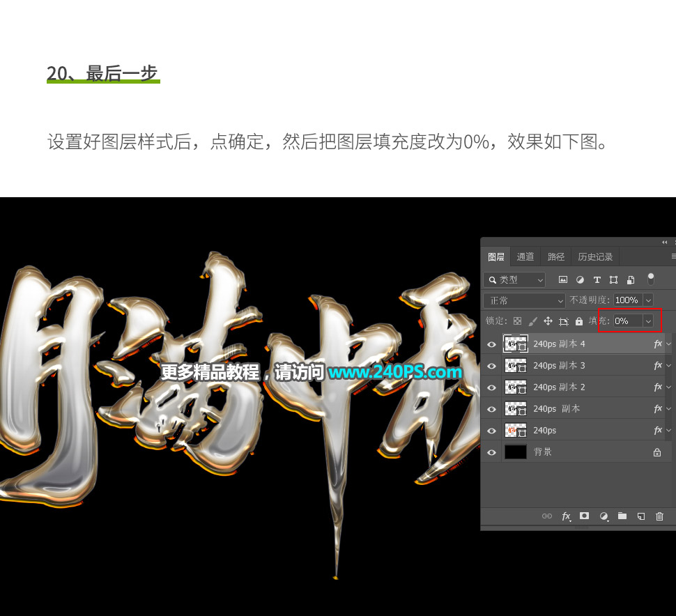Select the Filter for type layers icon
The width and height of the screenshot is (676, 616).
[597, 279]
